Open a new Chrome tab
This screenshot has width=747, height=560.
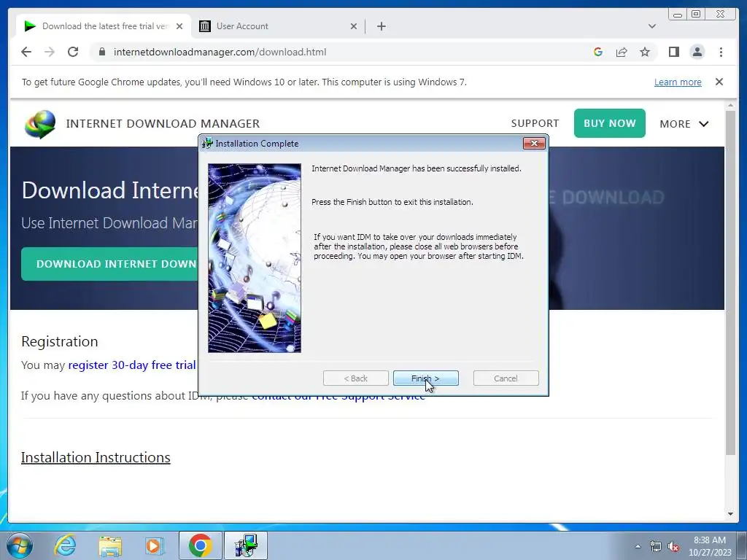[x=381, y=26]
